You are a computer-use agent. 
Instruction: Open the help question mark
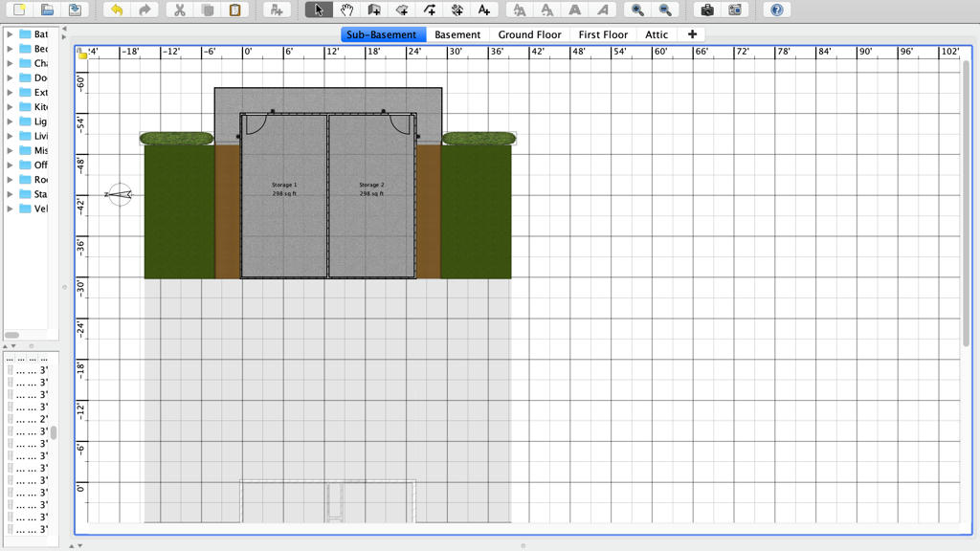coord(776,10)
